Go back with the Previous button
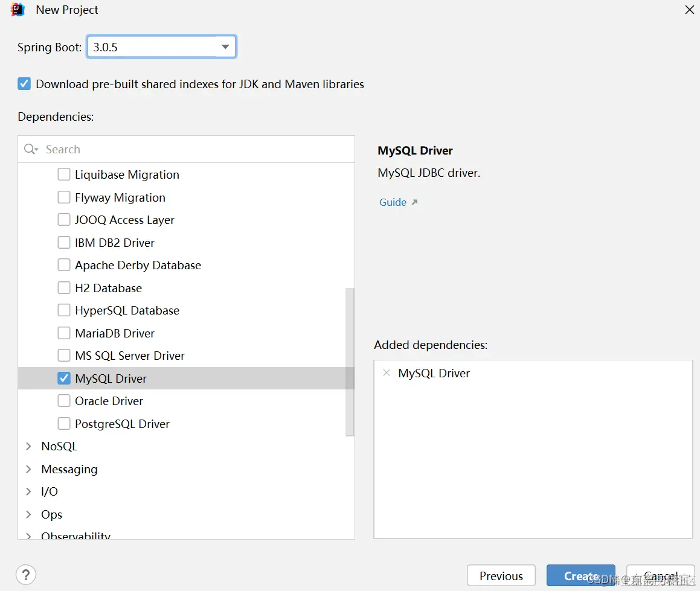The height and width of the screenshot is (591, 700). pyautogui.click(x=501, y=576)
